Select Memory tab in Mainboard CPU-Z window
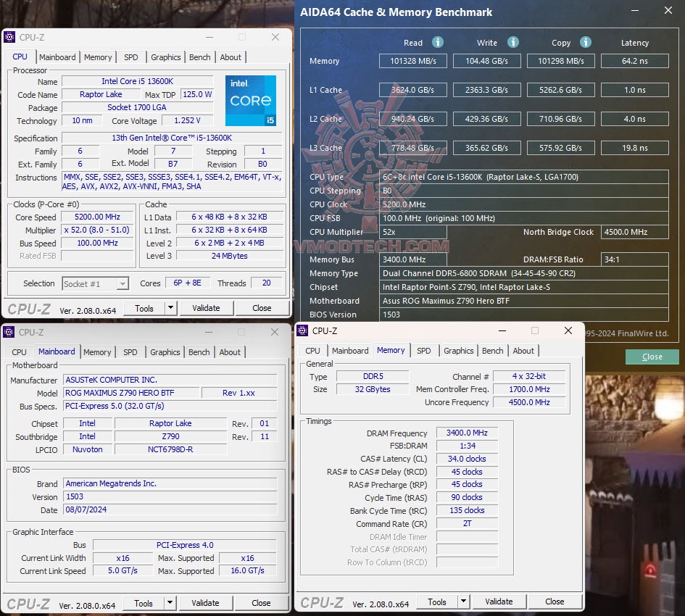 click(97, 352)
